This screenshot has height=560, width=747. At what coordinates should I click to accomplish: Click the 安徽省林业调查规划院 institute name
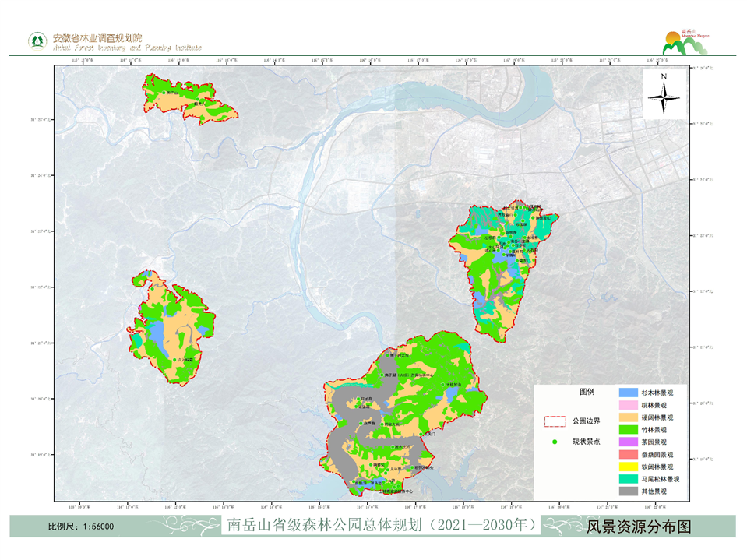97,38
